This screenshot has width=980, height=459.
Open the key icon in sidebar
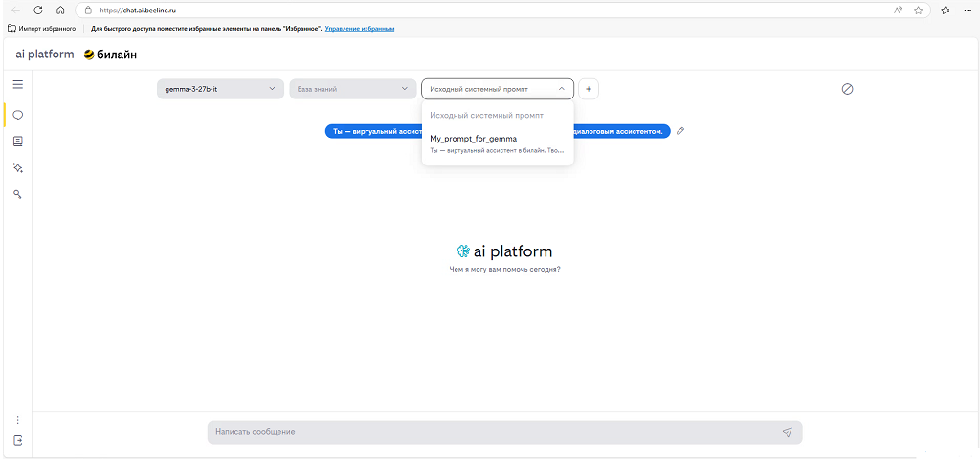[17, 195]
